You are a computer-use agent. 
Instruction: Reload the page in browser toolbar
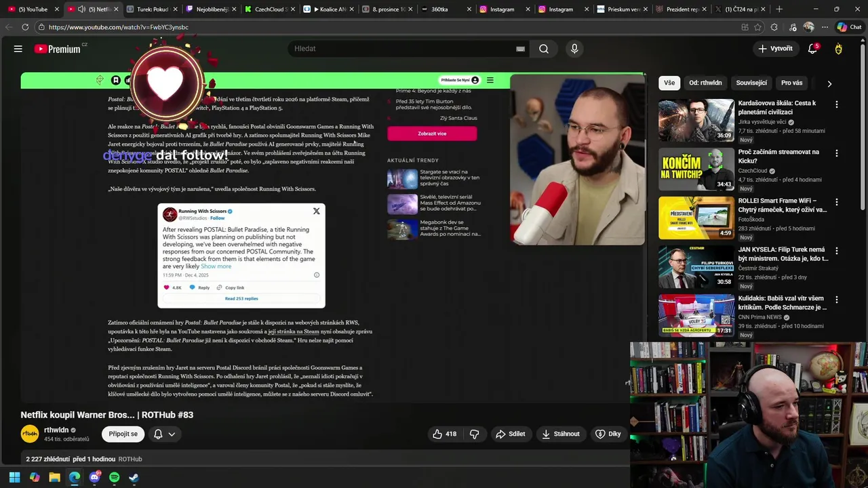tap(25, 27)
